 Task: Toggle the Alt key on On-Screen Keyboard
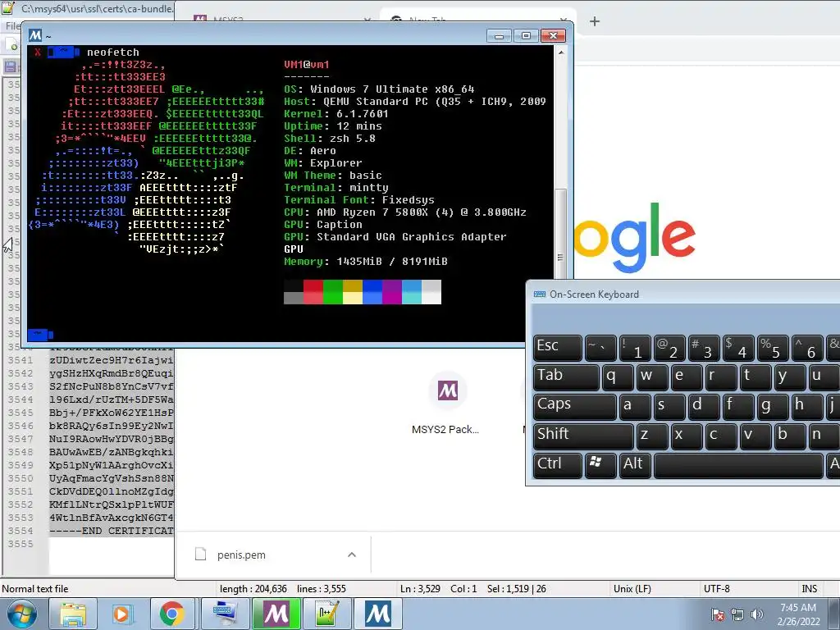click(x=635, y=465)
